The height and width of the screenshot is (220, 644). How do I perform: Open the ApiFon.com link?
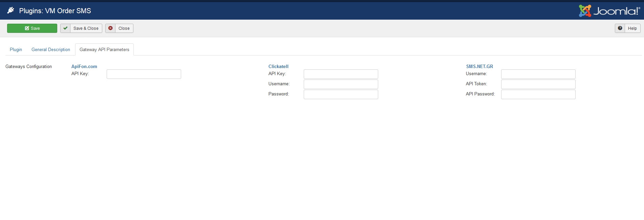[84, 67]
